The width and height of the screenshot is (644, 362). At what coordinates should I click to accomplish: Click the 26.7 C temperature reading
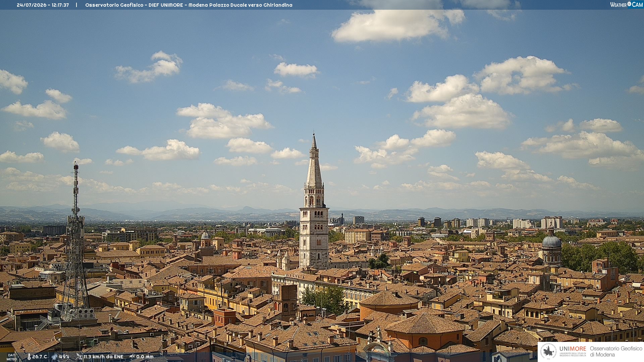click(40, 357)
